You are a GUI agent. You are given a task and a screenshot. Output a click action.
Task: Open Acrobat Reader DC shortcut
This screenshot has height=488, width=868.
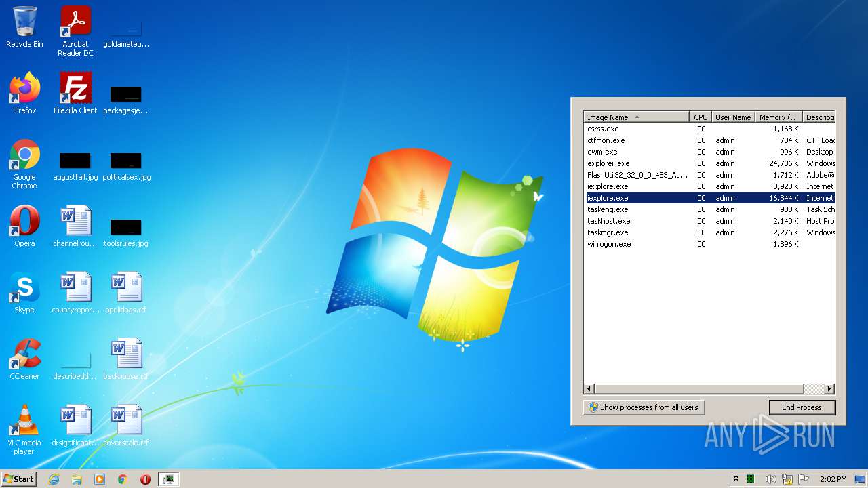[75, 31]
